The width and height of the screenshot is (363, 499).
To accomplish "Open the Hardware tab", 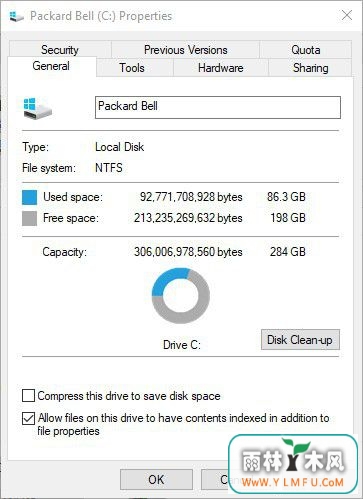I will (x=221, y=68).
